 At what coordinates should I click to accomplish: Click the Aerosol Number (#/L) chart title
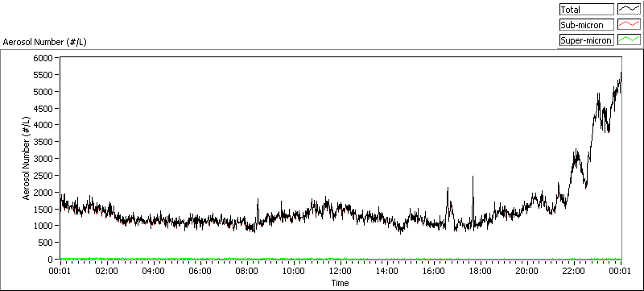tap(45, 42)
